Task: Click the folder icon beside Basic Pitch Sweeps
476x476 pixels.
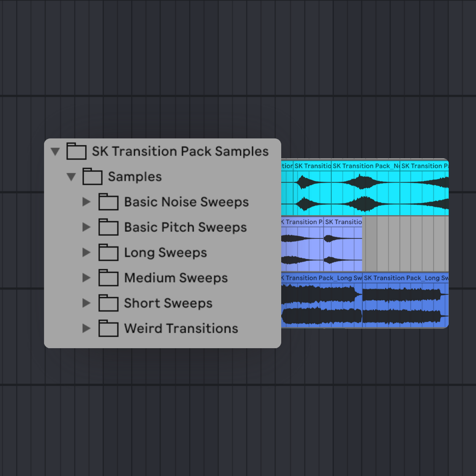Action: [x=108, y=227]
